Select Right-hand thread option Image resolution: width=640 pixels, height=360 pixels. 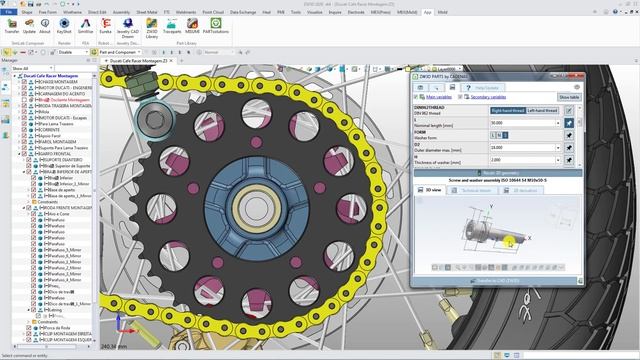coord(508,111)
